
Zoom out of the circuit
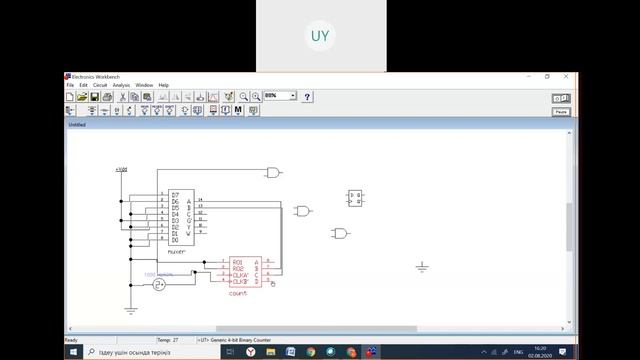coord(244,97)
